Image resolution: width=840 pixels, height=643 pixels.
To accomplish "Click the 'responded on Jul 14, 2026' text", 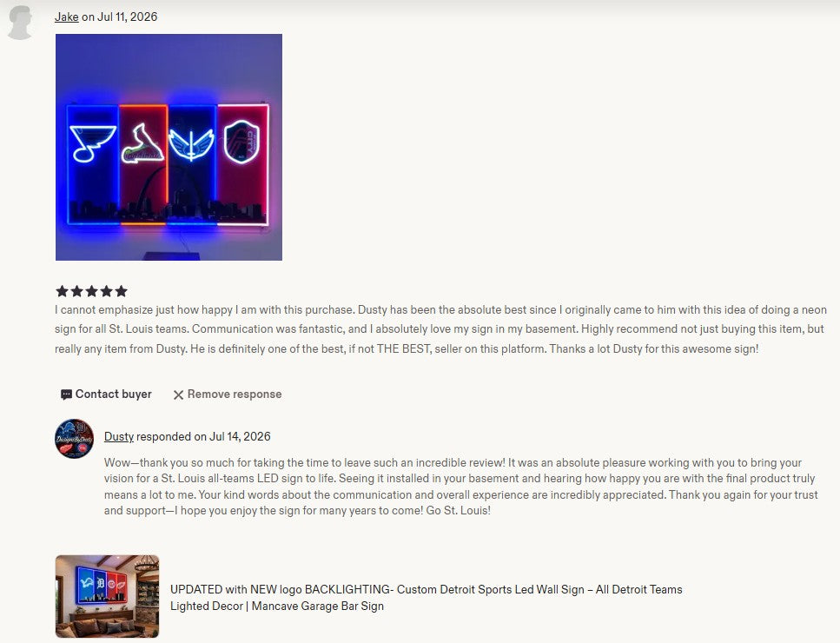I will [x=203, y=437].
